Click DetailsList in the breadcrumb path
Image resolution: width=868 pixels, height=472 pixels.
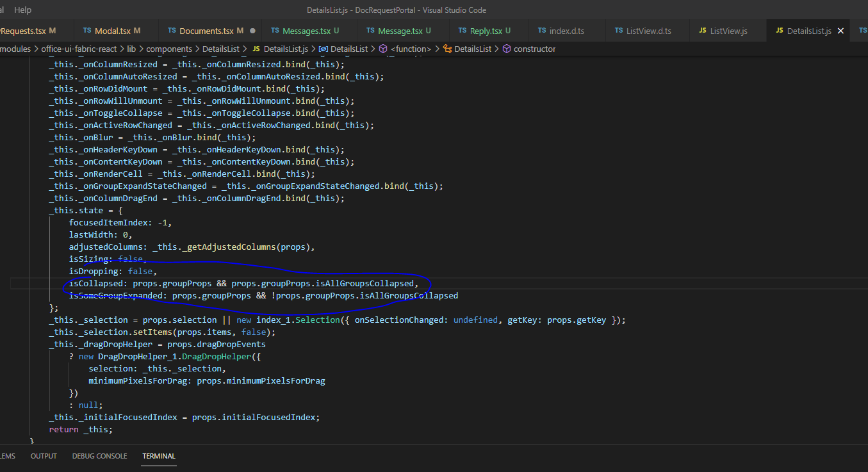[221, 49]
